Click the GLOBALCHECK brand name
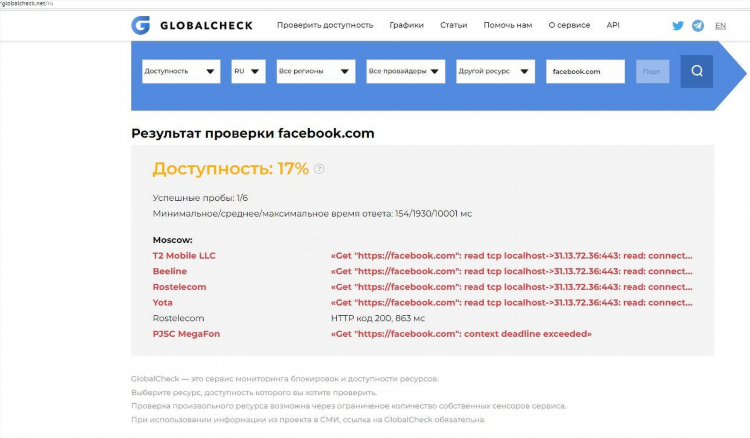The image size is (750, 438). coord(206,26)
